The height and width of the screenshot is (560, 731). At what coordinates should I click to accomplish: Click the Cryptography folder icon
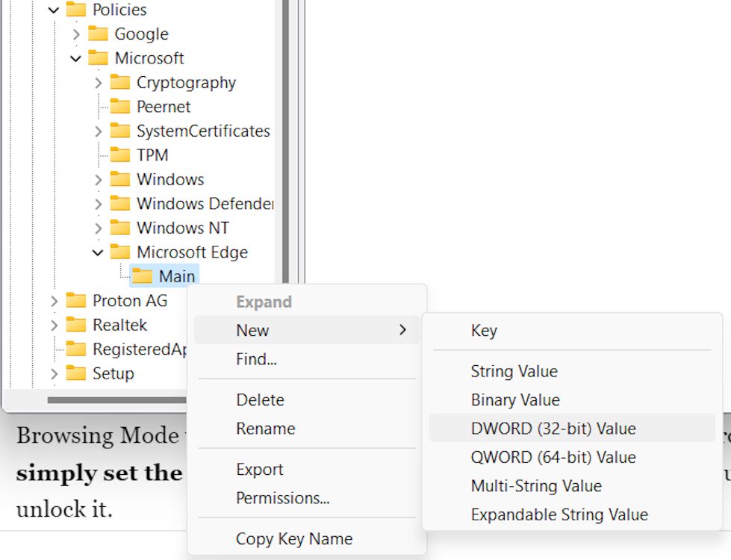point(119,81)
